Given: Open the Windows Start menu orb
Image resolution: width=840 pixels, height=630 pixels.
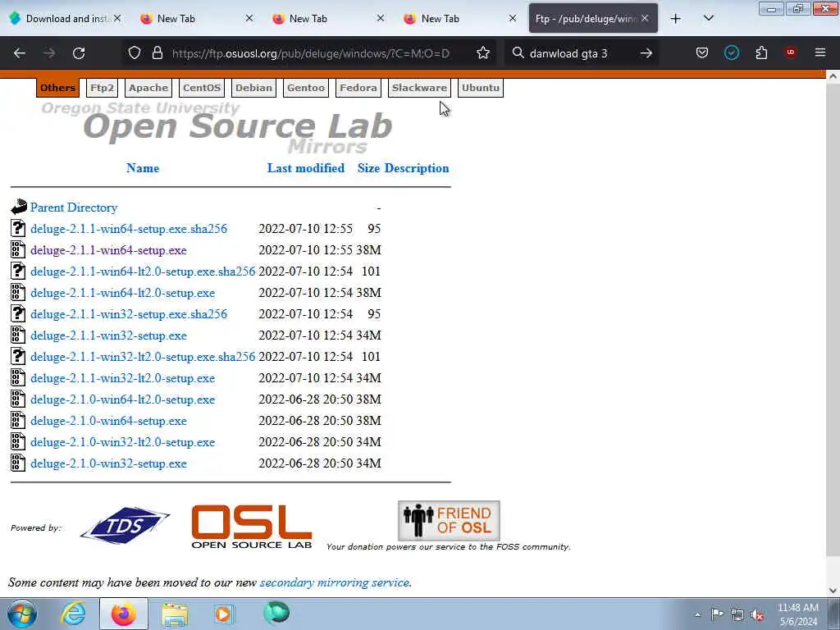Looking at the screenshot, I should pos(22,614).
